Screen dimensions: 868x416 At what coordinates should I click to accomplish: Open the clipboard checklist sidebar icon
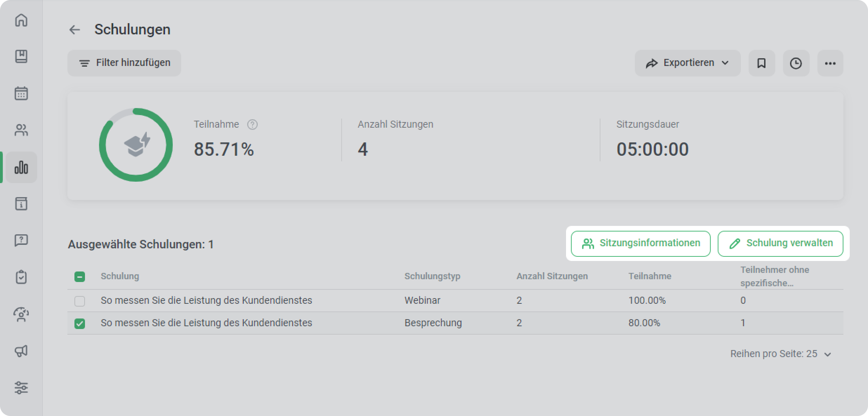click(x=21, y=277)
